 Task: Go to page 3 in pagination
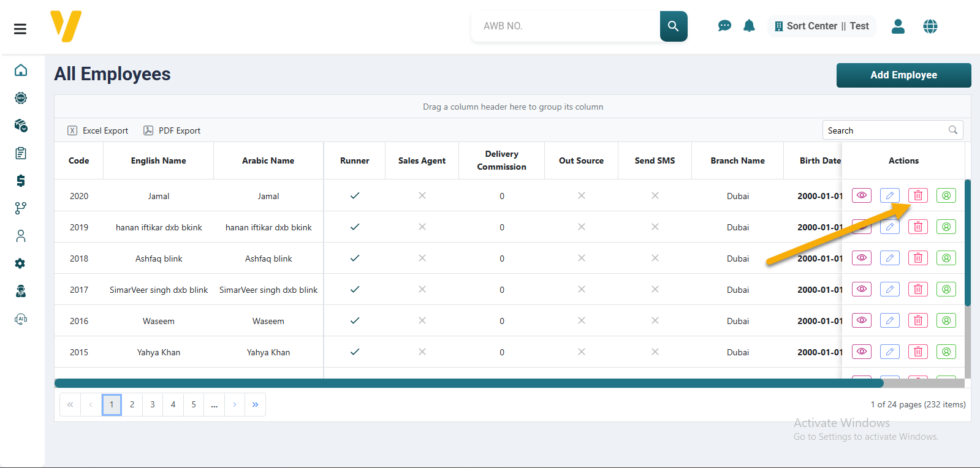[x=153, y=404]
